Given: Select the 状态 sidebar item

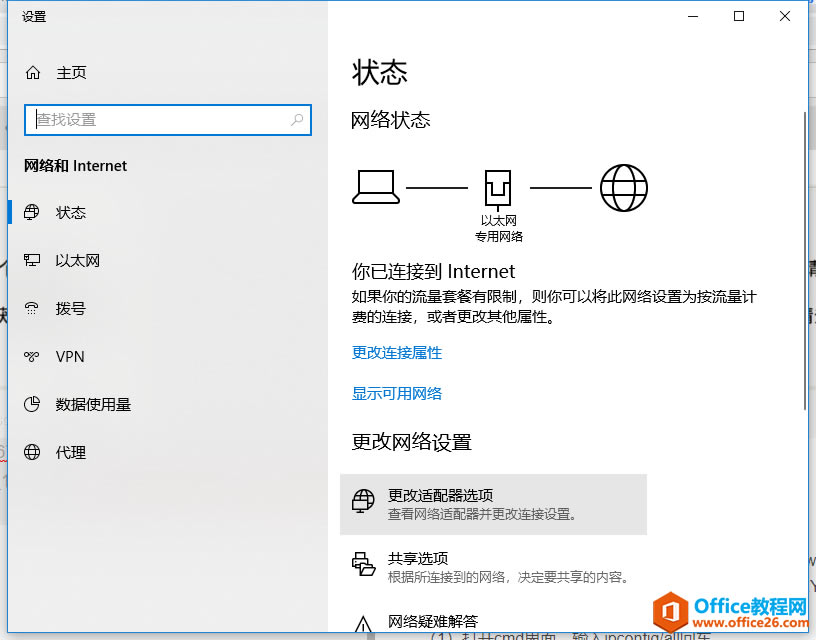Looking at the screenshot, I should (71, 213).
